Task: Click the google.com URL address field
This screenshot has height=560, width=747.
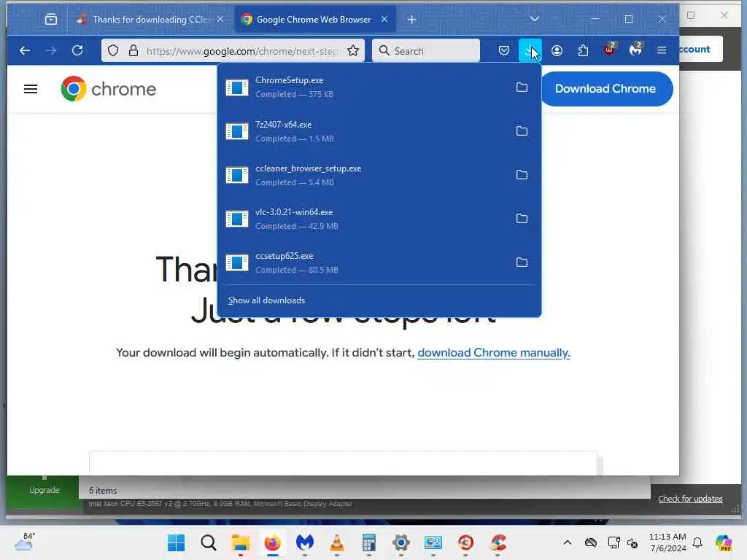Action: click(242, 51)
